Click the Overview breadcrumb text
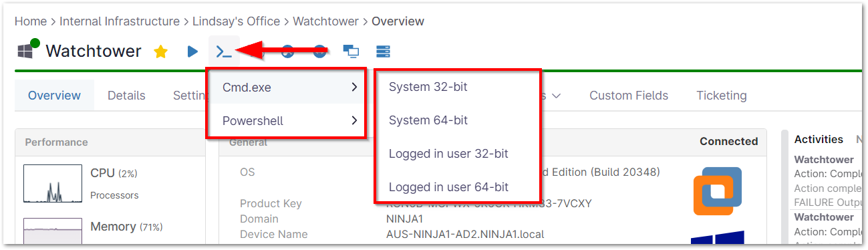This screenshot has width=868, height=250. click(x=398, y=21)
